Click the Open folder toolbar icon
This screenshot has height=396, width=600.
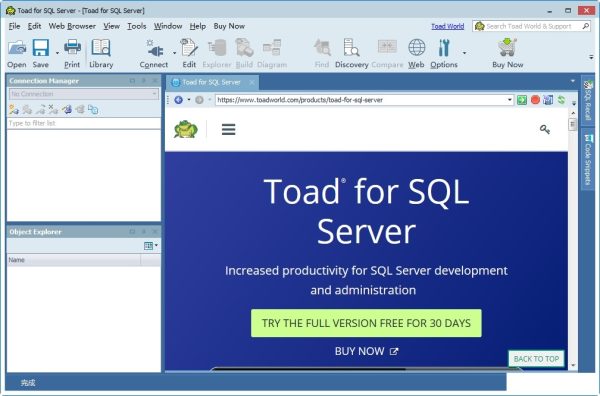click(17, 49)
